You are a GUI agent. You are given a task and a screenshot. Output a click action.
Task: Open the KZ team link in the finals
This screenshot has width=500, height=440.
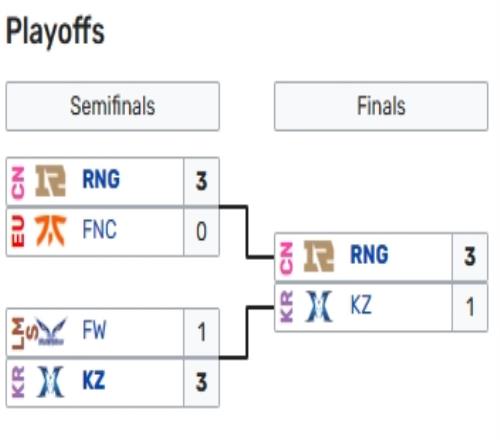coord(361,305)
